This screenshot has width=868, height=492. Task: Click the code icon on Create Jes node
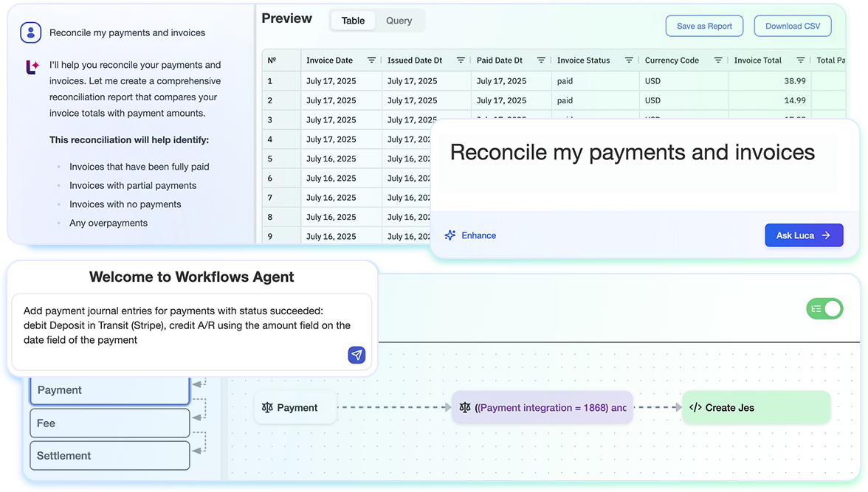[x=695, y=407]
